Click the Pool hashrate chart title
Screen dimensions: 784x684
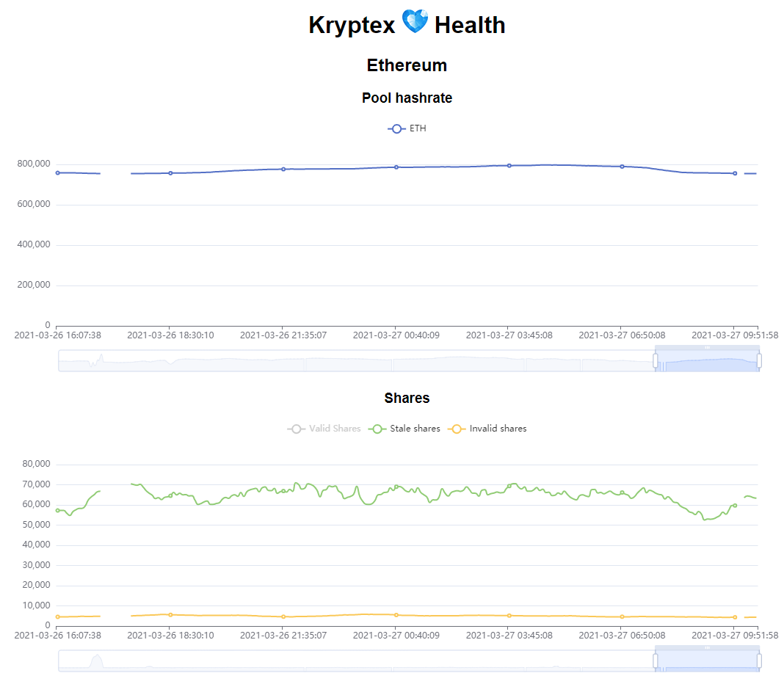[x=407, y=98]
